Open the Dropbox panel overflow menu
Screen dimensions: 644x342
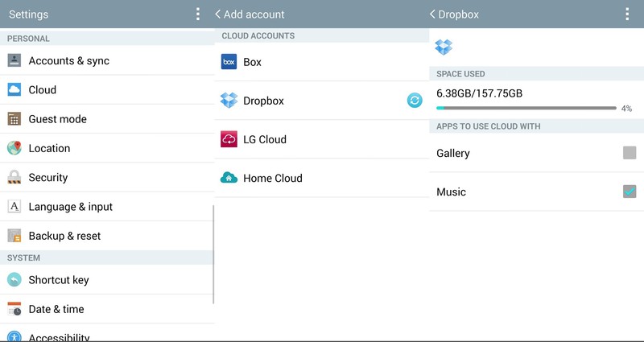click(627, 14)
